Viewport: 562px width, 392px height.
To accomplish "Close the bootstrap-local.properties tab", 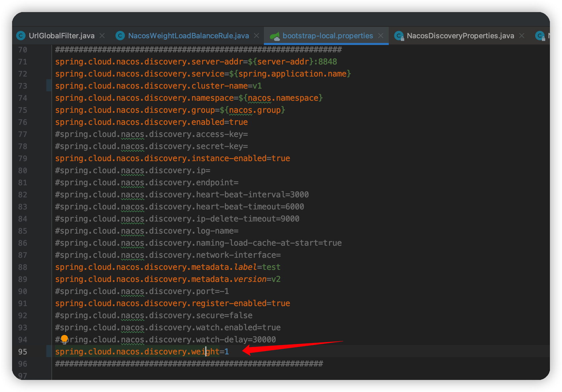I will tap(381, 36).
